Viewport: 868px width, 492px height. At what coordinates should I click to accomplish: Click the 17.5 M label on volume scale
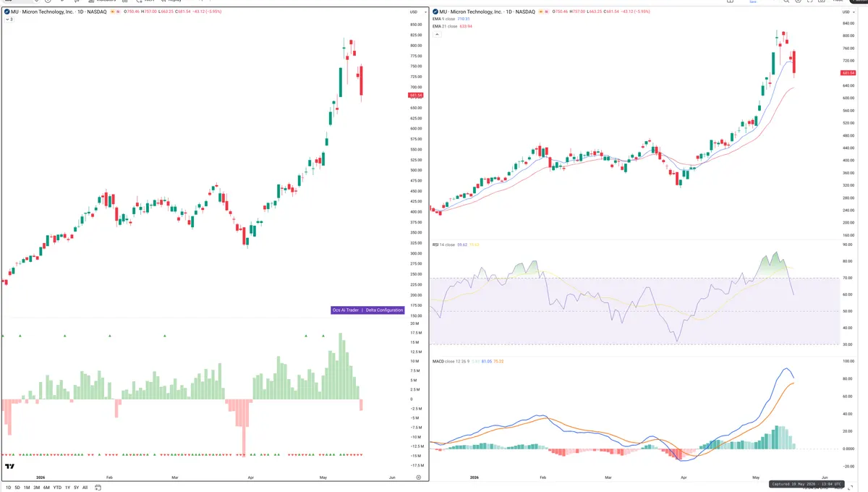[x=415, y=333]
